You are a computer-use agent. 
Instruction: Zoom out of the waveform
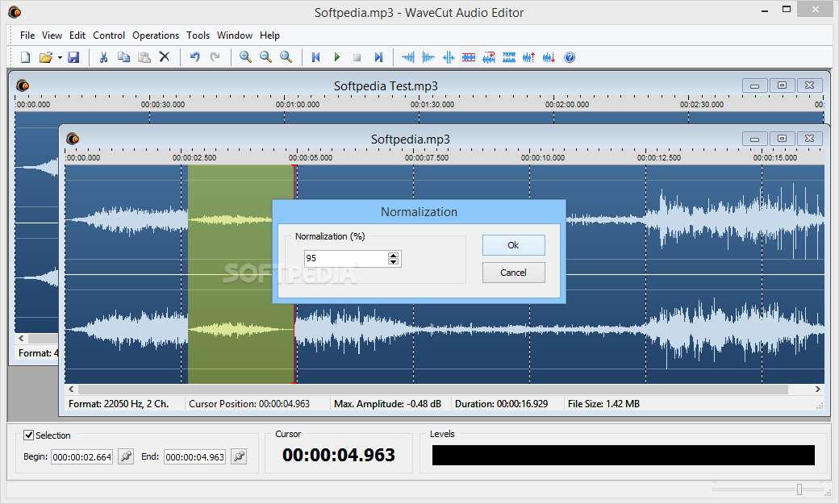(265, 57)
